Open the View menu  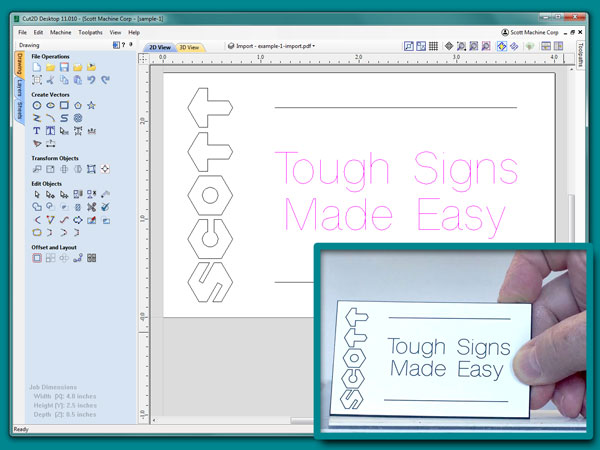point(115,33)
